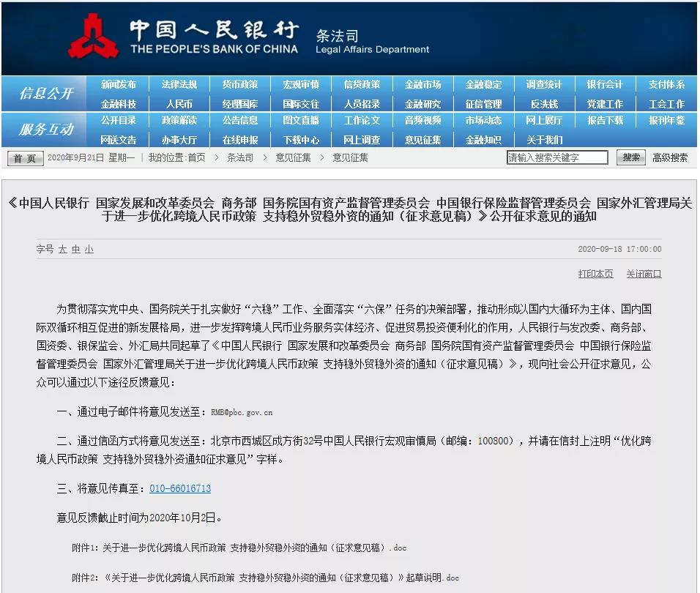Open 工会工作 section
700x593 pixels.
click(666, 104)
